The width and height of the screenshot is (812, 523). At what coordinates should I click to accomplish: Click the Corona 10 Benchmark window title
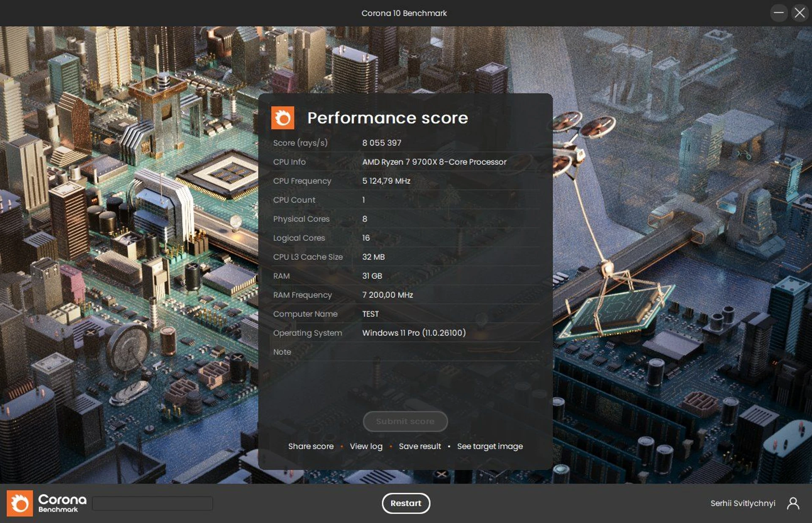(x=404, y=13)
